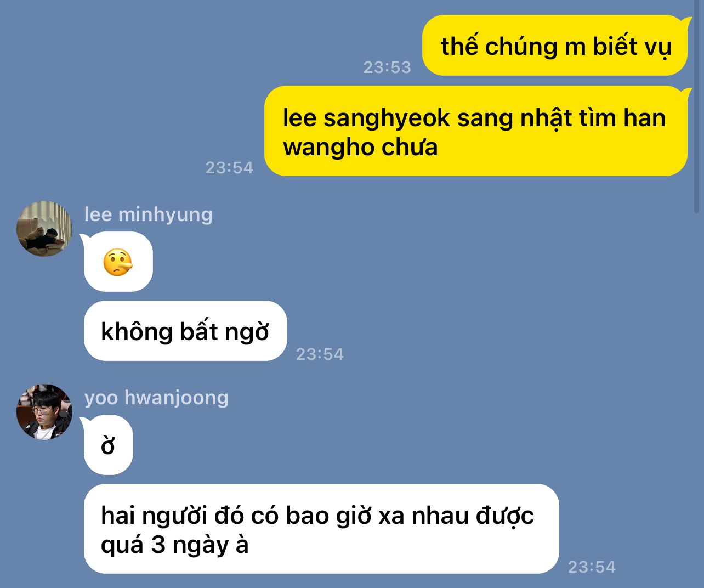Select the yellow bubble 'thế chúng m biết vụ'

coord(555,46)
